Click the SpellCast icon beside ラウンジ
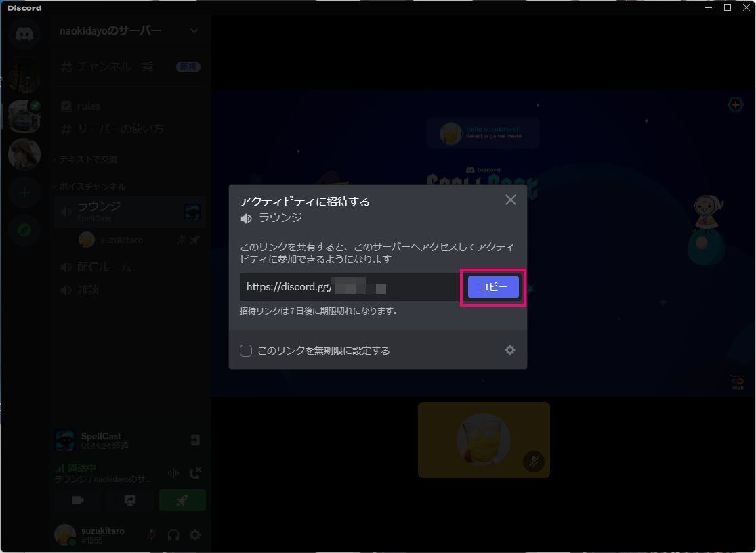 192,212
